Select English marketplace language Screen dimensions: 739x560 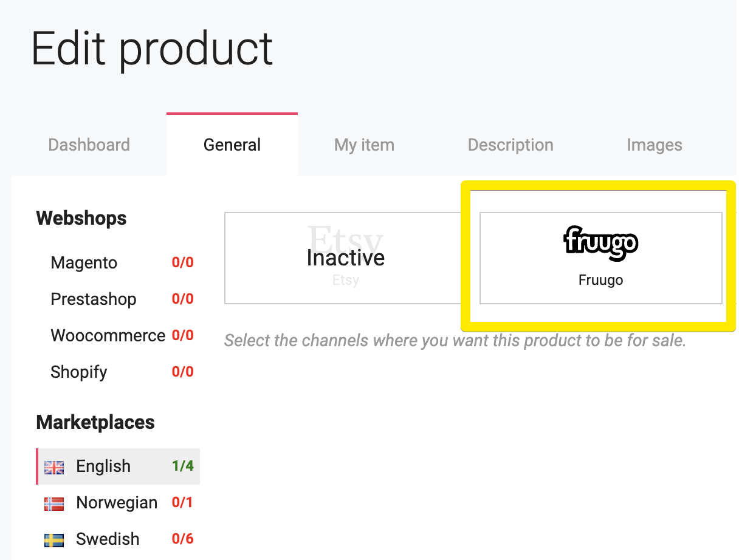(118, 466)
